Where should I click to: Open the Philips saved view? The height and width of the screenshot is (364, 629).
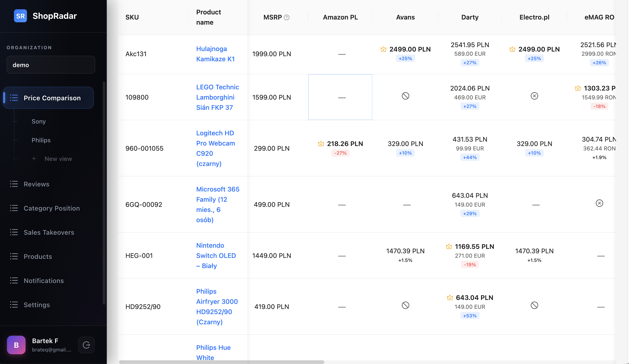click(x=41, y=140)
